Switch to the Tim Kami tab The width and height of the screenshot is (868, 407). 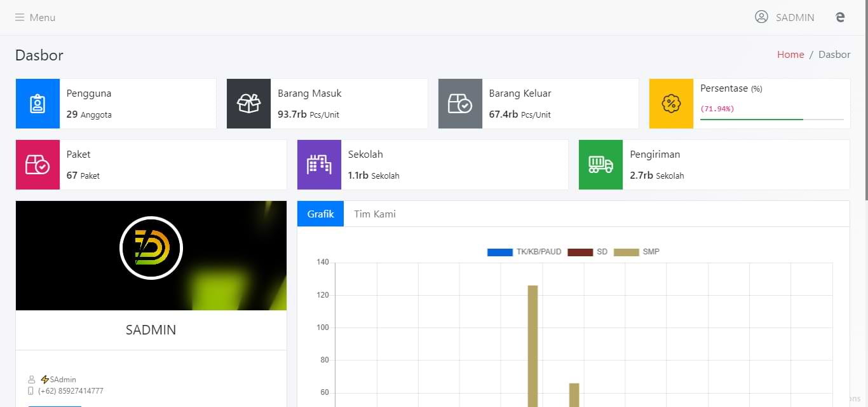click(375, 214)
